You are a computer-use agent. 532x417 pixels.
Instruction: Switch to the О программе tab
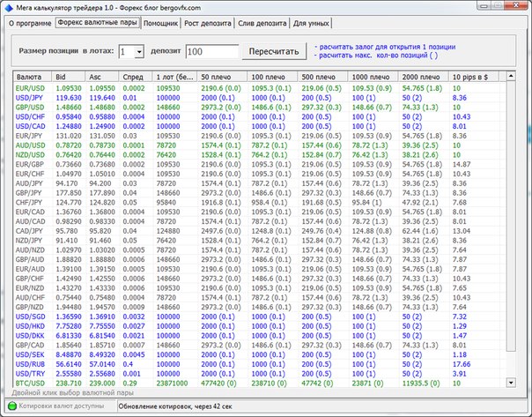28,24
